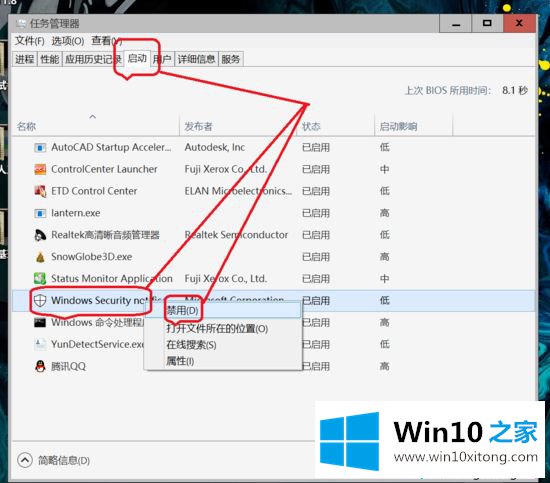
Task: Switch to the 应用历史记录 tab
Action: click(x=93, y=59)
